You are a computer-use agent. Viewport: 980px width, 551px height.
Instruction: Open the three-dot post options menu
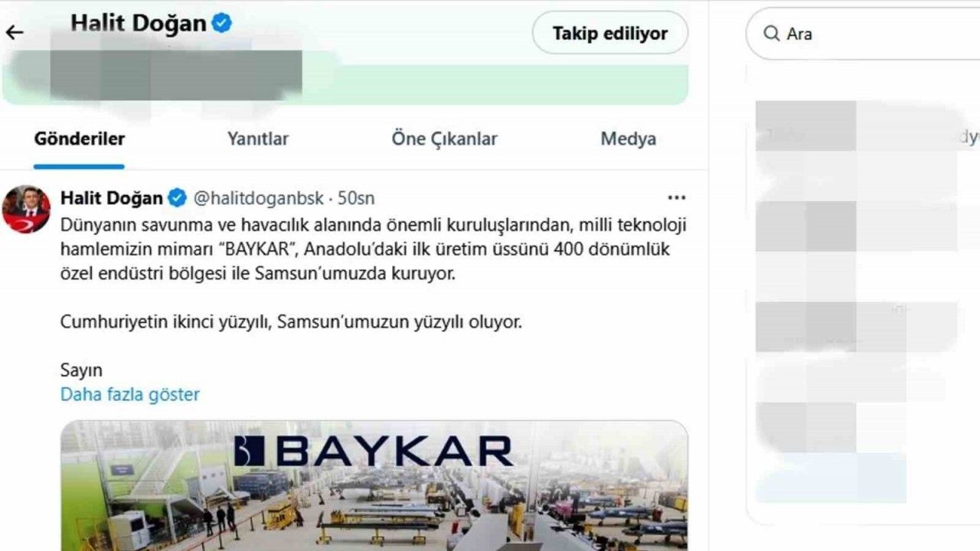click(677, 198)
